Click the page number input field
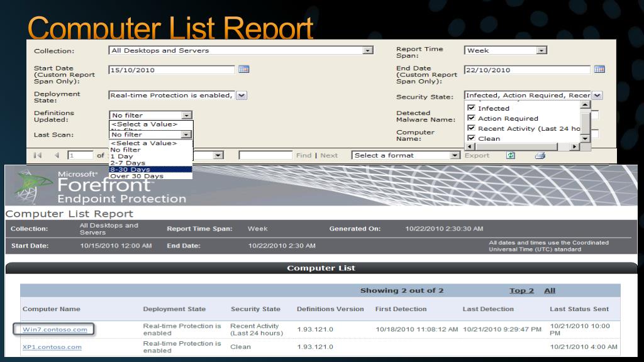Screen dimensions: 644x362 pos(80,155)
